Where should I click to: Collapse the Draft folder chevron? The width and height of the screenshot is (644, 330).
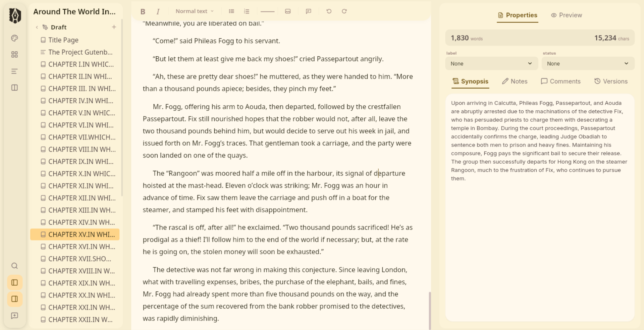click(37, 27)
